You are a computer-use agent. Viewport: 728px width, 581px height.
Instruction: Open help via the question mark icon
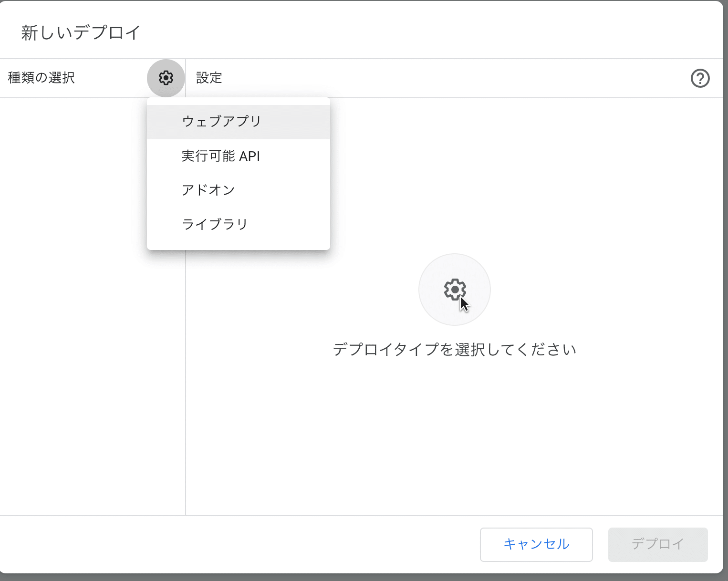(x=700, y=78)
